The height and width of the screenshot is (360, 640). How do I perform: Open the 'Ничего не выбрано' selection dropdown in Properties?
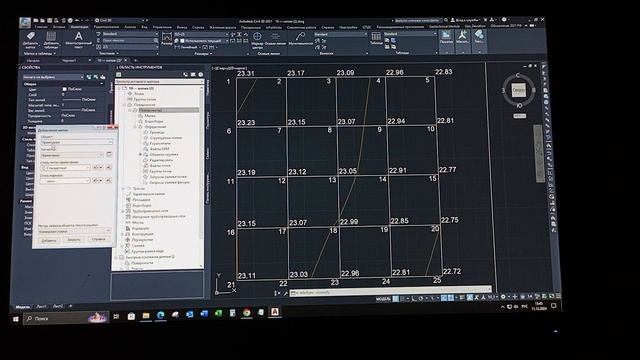[53, 77]
